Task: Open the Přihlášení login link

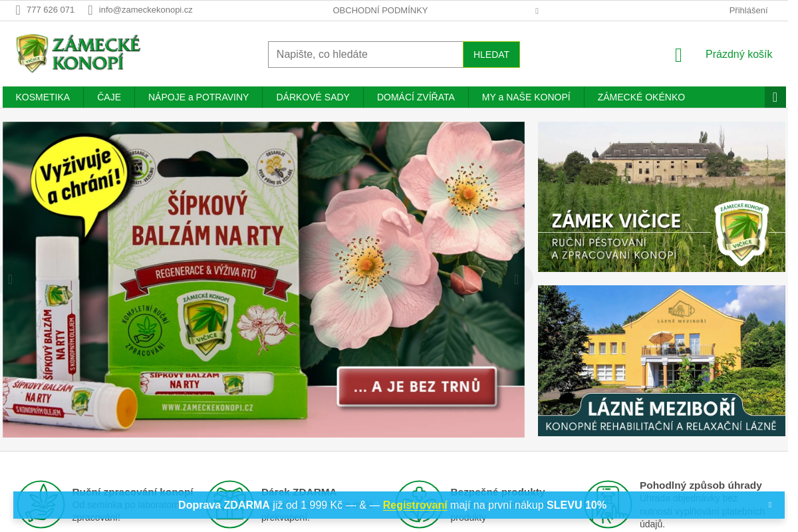Action: [x=748, y=11]
